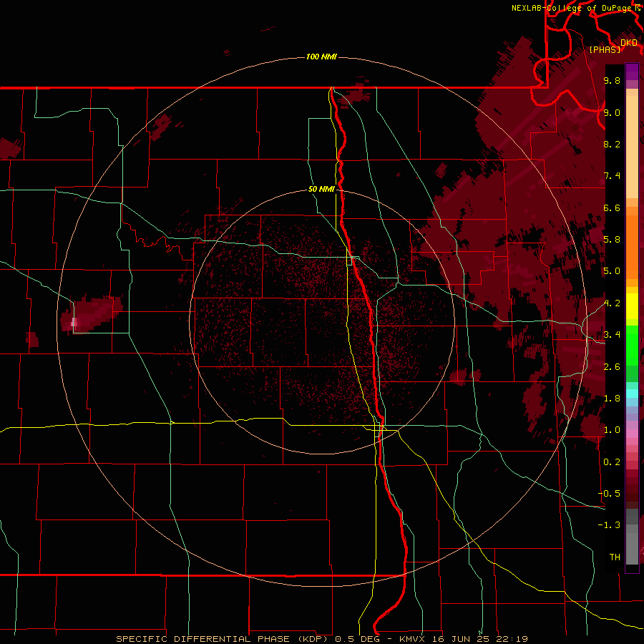Click the 1.8 scale value
Screen dimensions: 644x644
(x=612, y=399)
